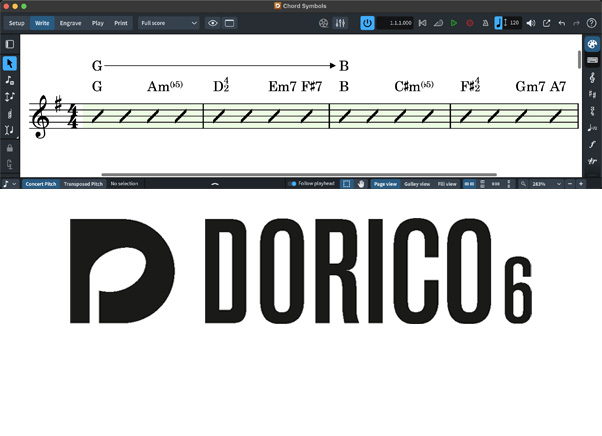This screenshot has width=602, height=436.
Task: Open Print mode
Action: pos(121,23)
